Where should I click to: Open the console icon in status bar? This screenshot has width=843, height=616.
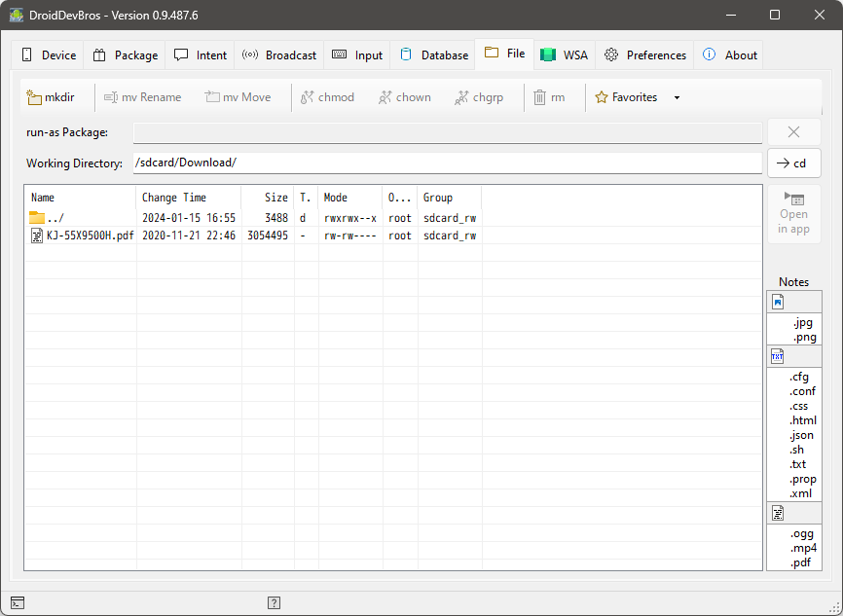click(x=18, y=603)
